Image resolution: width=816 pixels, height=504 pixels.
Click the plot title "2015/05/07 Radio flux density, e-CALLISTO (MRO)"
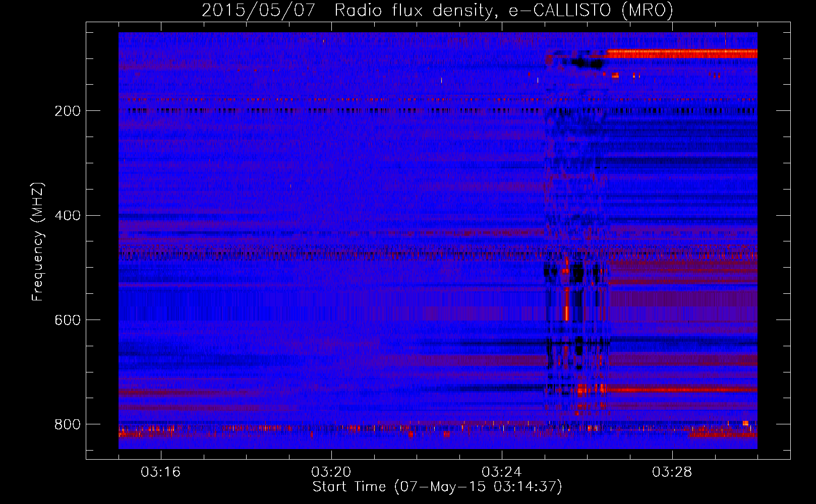click(437, 10)
